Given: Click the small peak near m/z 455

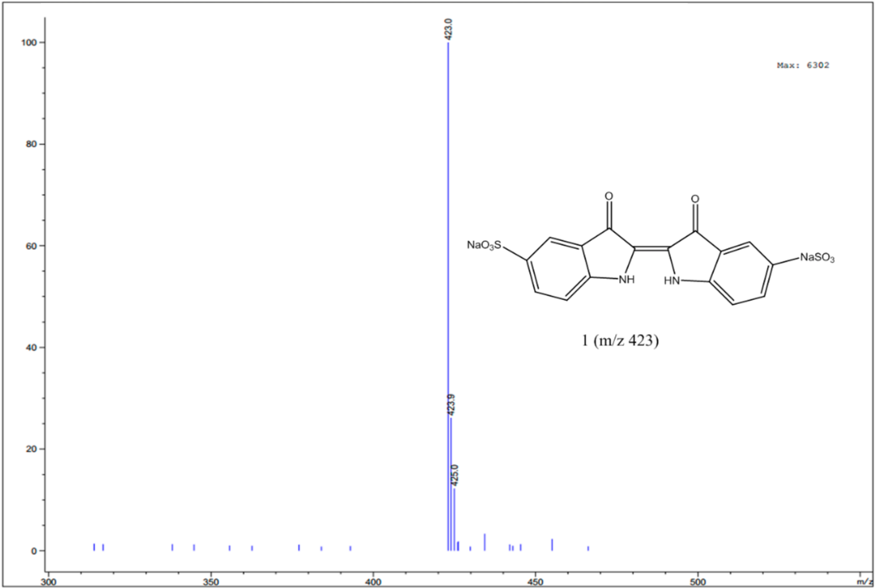Looking at the screenshot, I should coord(552,545).
